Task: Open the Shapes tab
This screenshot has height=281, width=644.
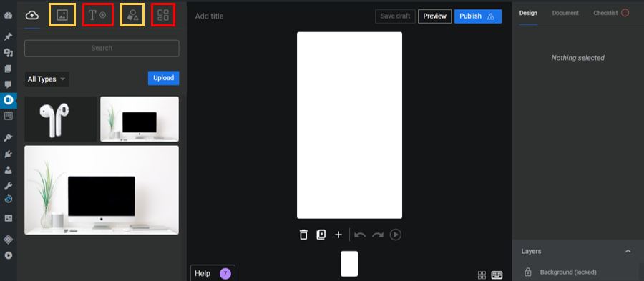Action: point(132,15)
